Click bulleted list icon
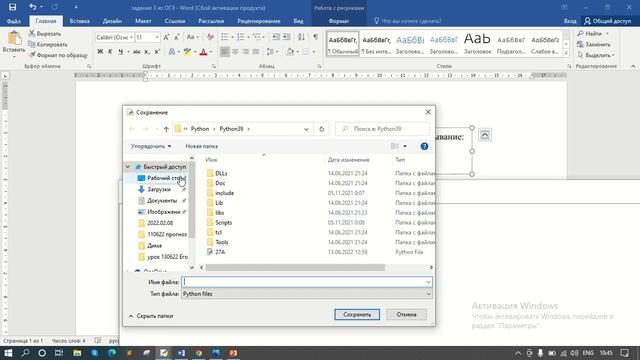 pos(224,37)
